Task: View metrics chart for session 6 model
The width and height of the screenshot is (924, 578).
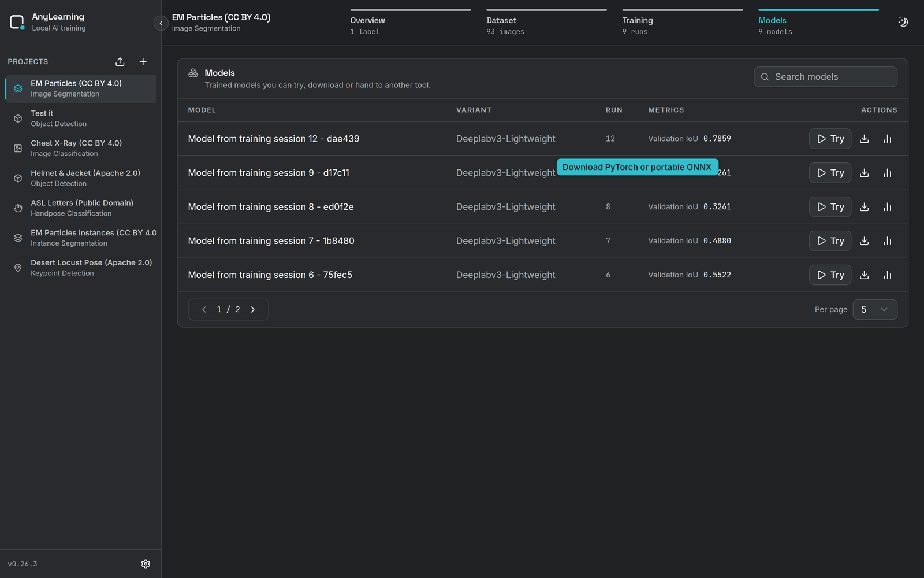Action: [x=888, y=275]
